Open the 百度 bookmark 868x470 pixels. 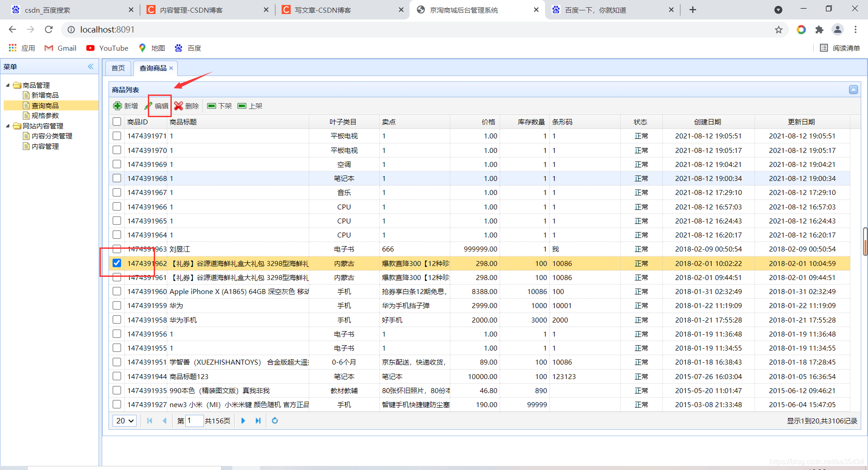[188, 48]
